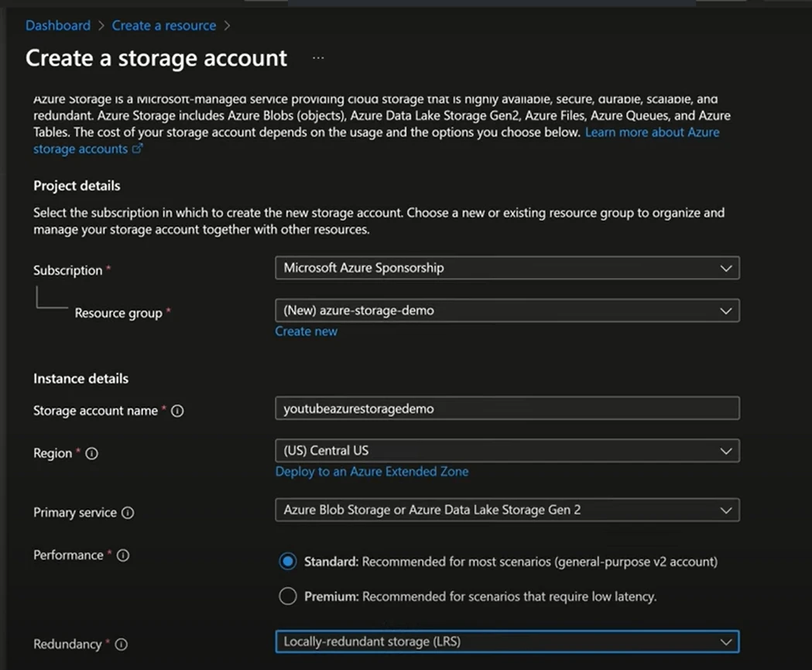
Task: Click the external link icon after storage accounts
Action: click(x=138, y=149)
